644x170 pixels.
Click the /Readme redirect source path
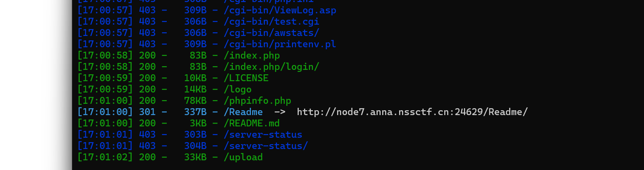(243, 112)
